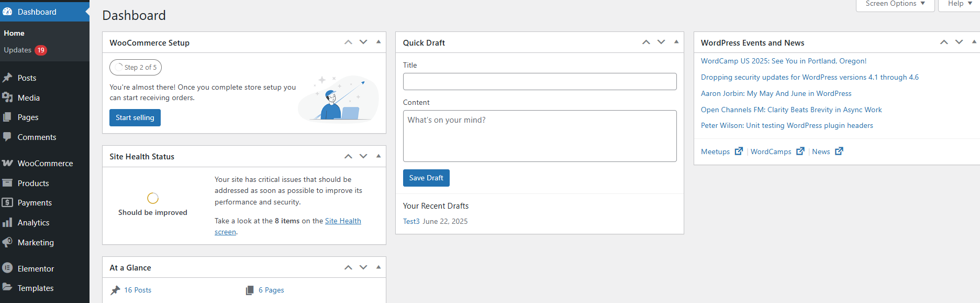Open the WordCamps link
The width and height of the screenshot is (980, 303).
point(771,151)
